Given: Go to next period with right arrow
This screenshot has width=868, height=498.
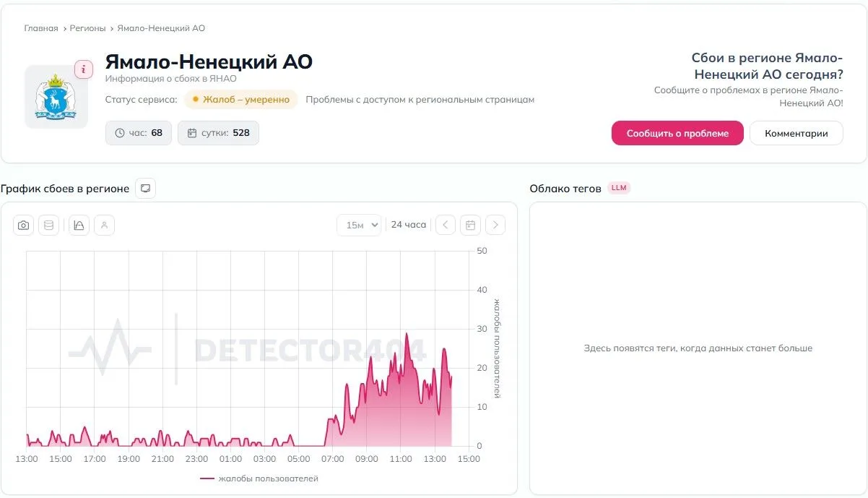Looking at the screenshot, I should click(495, 226).
